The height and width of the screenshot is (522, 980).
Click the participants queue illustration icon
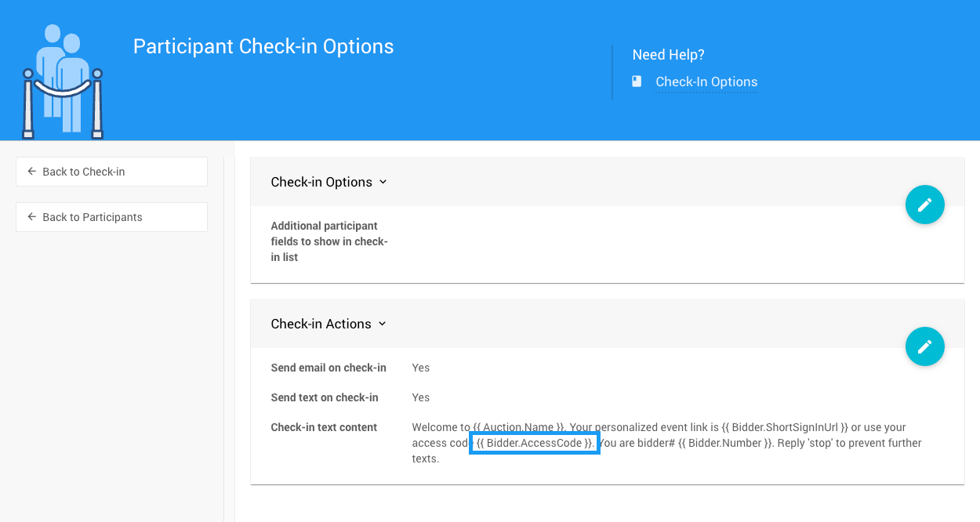pos(63,82)
